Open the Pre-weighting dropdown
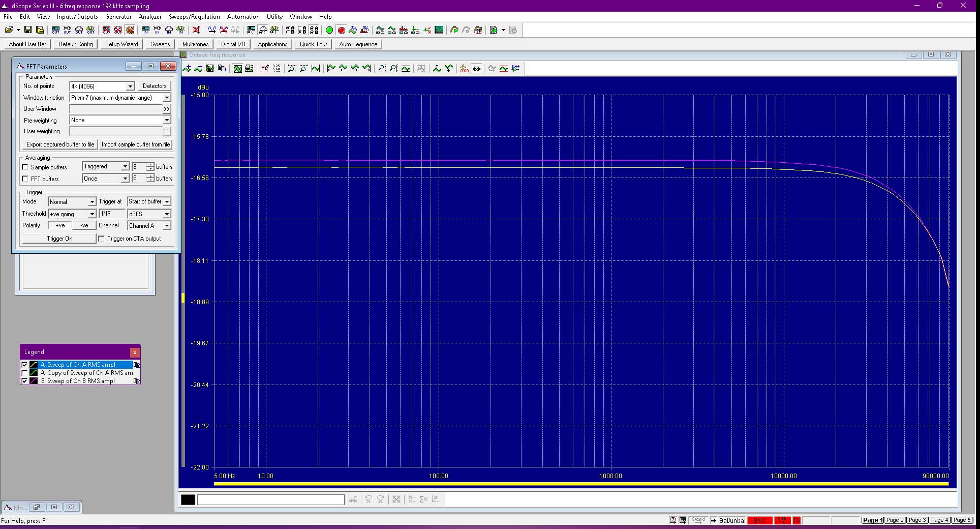The height and width of the screenshot is (529, 980). [166, 120]
